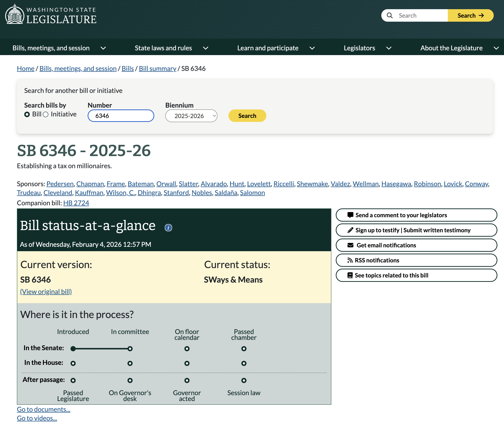
Task: Open the Biennium 2025-2026 dropdown
Action: 191,116
